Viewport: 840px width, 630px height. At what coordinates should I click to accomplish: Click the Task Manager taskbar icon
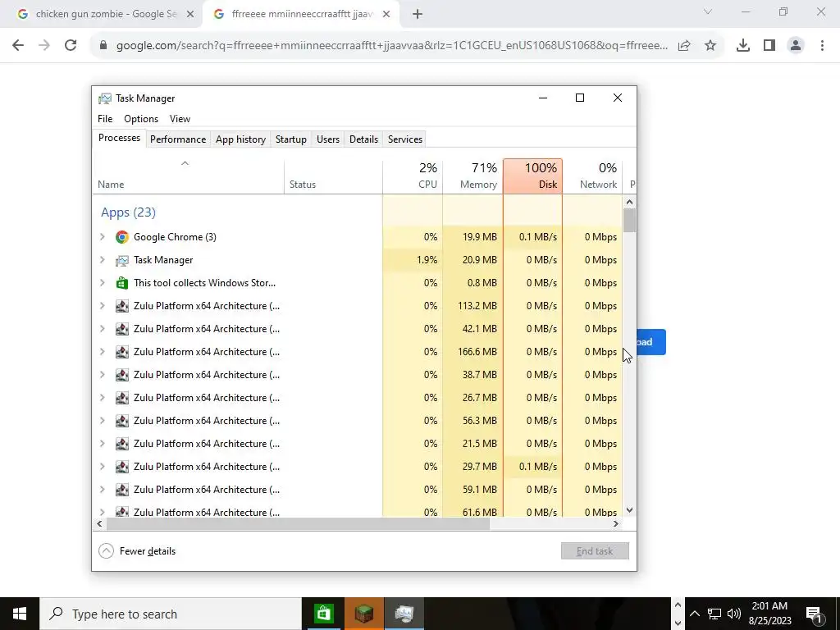pyautogui.click(x=404, y=614)
